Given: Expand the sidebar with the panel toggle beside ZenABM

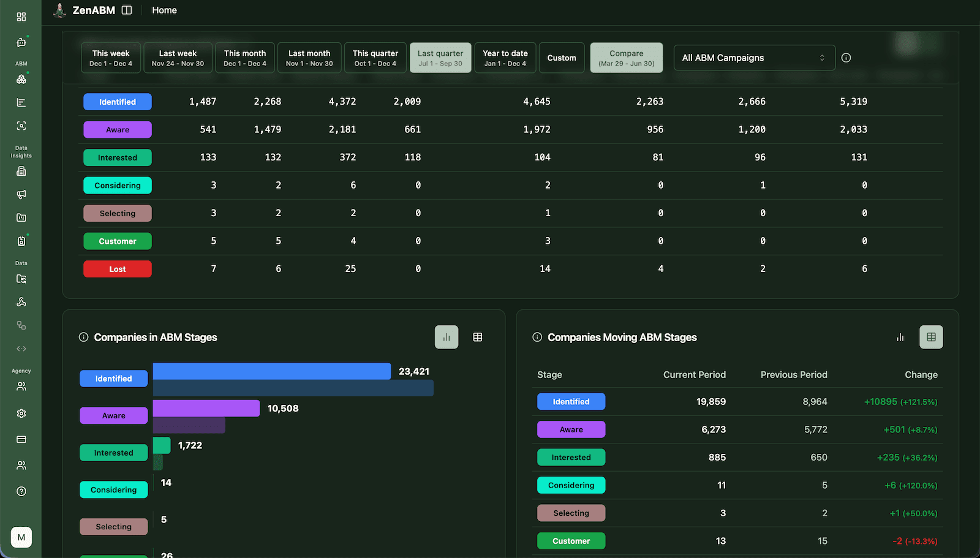Looking at the screenshot, I should pyautogui.click(x=127, y=10).
